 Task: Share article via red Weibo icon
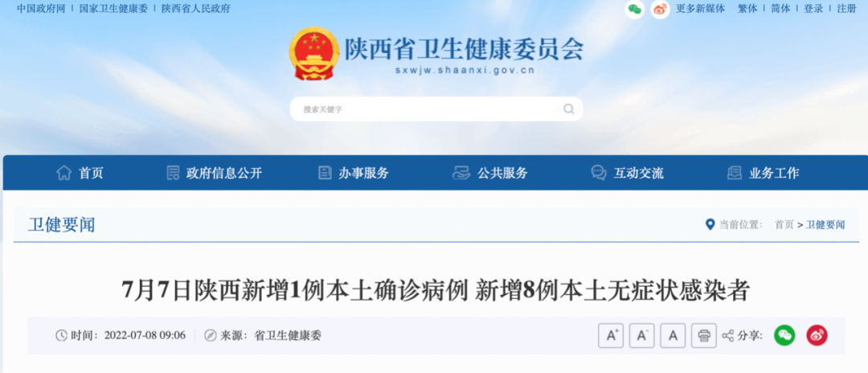pos(817,335)
